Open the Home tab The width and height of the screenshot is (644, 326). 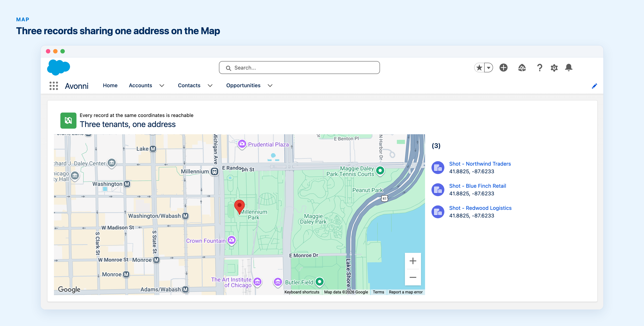coord(110,86)
